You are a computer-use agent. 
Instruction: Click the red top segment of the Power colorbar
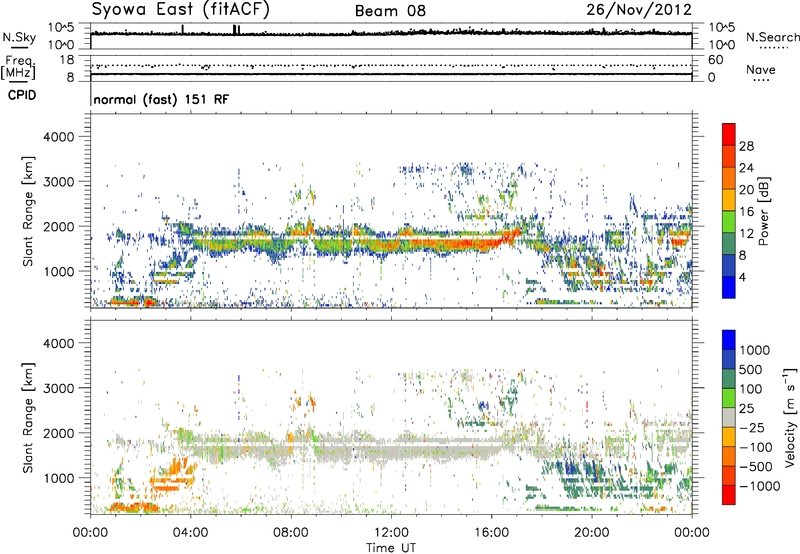coord(729,134)
